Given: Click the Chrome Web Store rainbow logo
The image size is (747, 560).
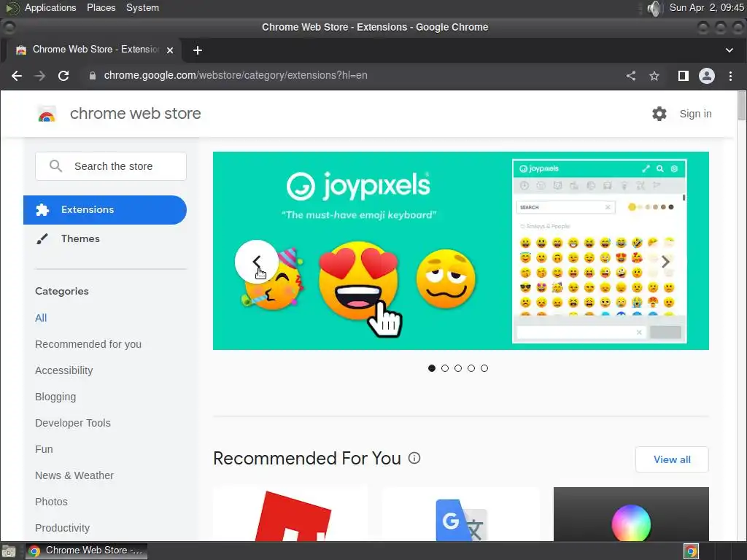Looking at the screenshot, I should point(47,114).
